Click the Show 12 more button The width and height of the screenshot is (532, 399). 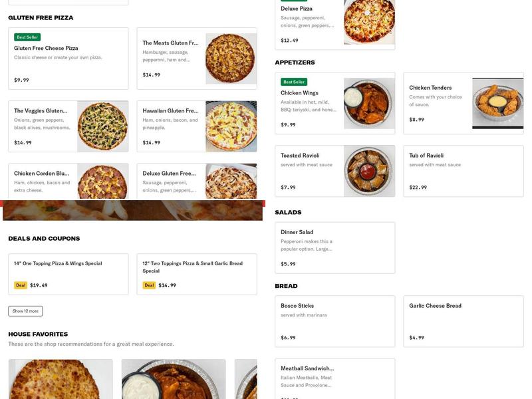click(25, 310)
